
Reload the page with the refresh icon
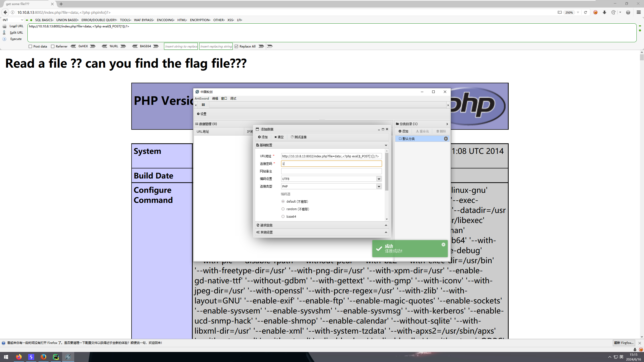[x=586, y=12]
